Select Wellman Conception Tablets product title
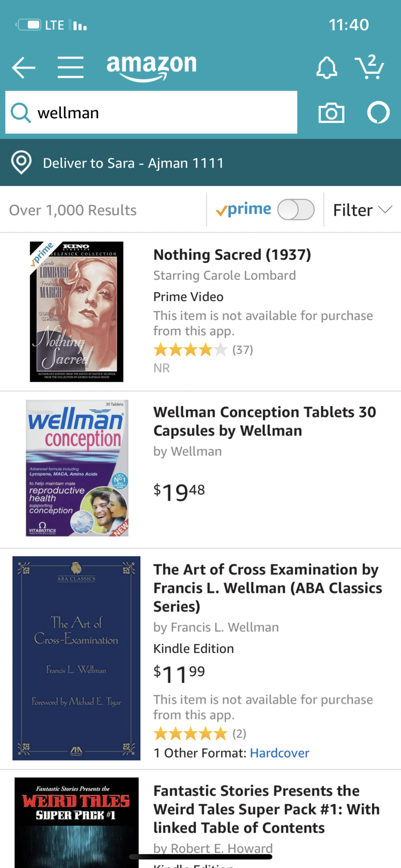Viewport: 401px width, 868px height. point(265,421)
